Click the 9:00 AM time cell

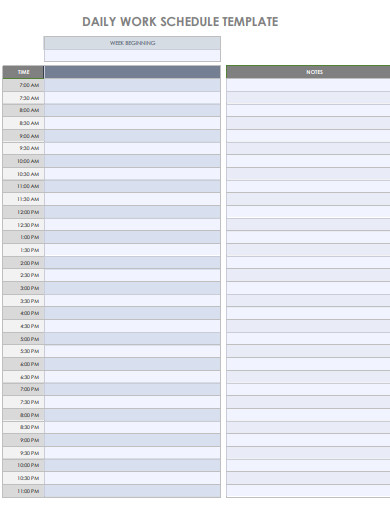click(x=23, y=136)
